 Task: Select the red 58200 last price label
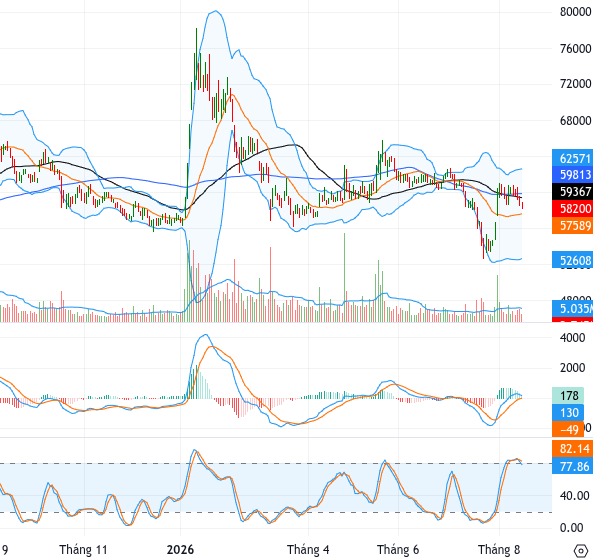(573, 208)
